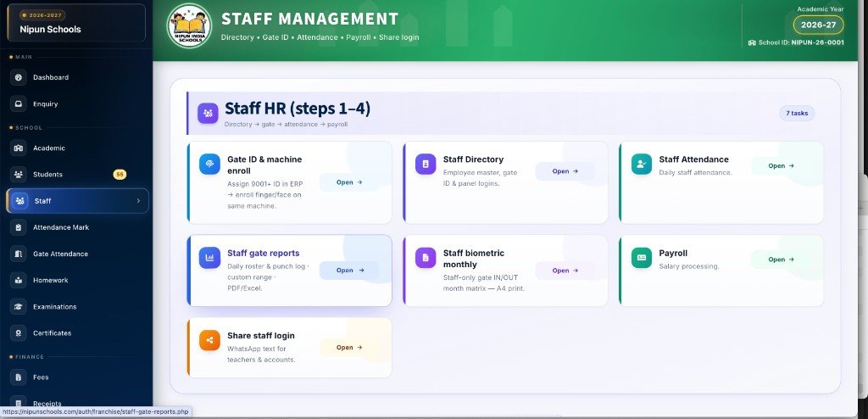Go to Academic in the sidebar

coord(76,148)
